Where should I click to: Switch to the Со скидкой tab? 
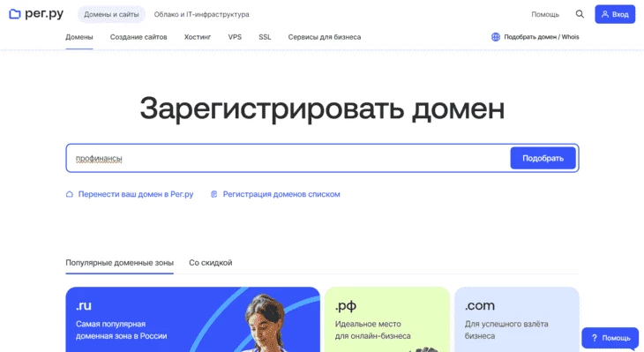[210, 263]
